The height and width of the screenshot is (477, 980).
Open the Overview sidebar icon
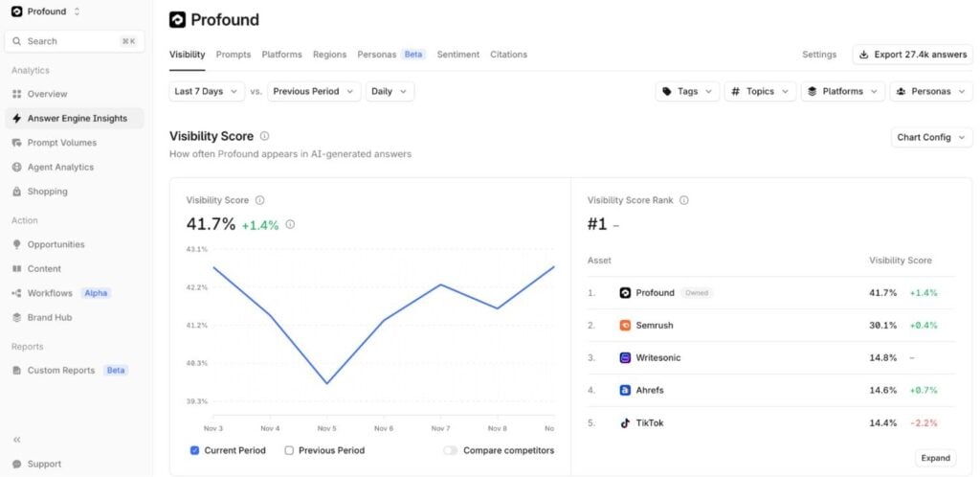17,94
